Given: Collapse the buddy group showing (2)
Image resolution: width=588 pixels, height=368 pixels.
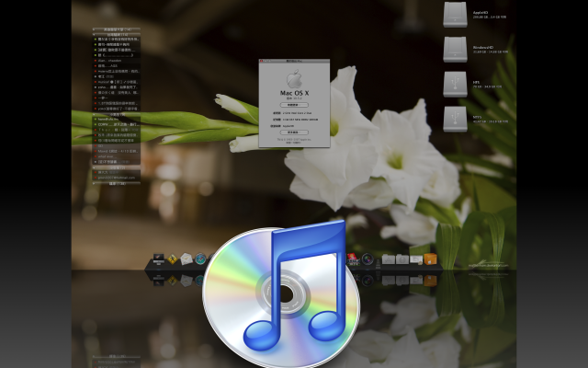Looking at the screenshot, I should pos(117,167).
